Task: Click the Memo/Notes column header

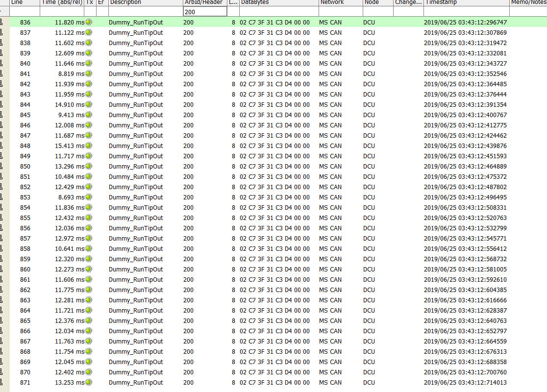Action: (x=528, y=2)
